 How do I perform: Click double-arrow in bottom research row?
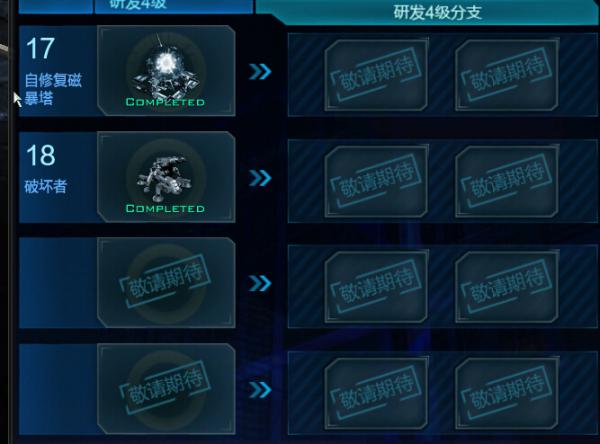[x=260, y=390]
